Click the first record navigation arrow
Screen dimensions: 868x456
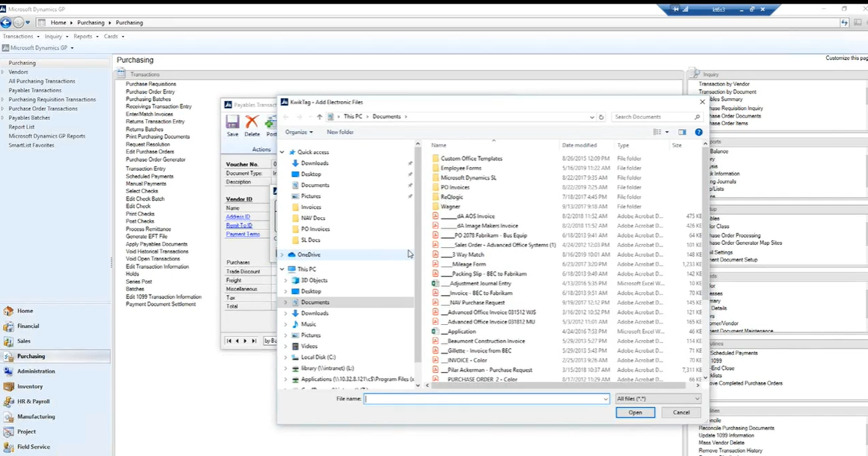tap(229, 341)
